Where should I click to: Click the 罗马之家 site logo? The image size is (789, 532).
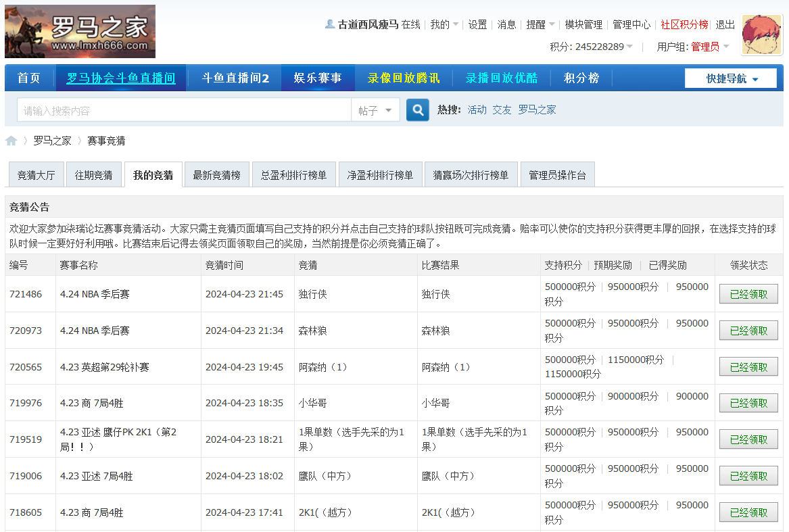80,32
